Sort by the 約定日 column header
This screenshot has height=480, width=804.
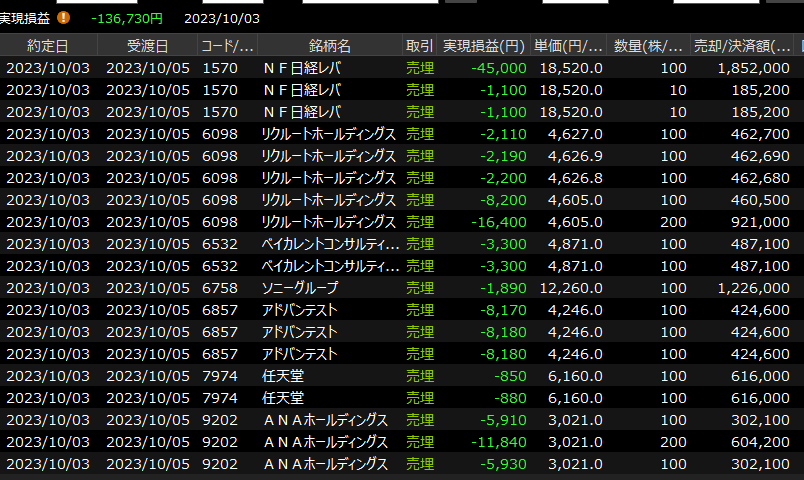[x=48, y=46]
